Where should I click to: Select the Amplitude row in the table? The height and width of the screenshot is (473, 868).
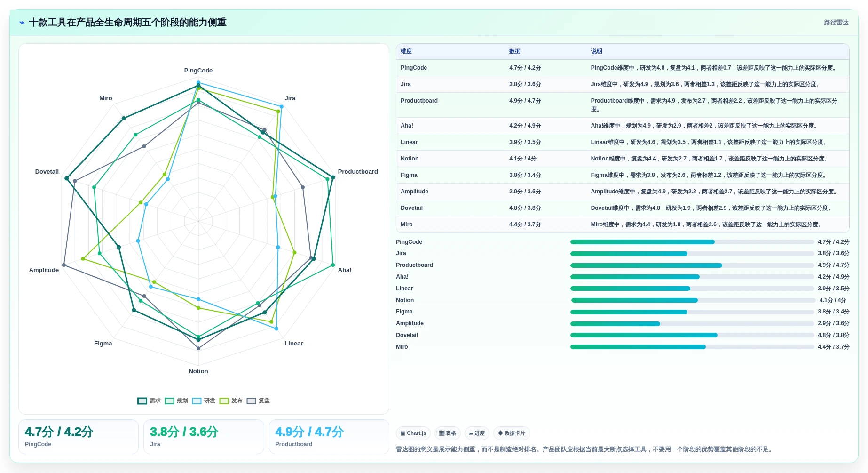[x=623, y=192]
